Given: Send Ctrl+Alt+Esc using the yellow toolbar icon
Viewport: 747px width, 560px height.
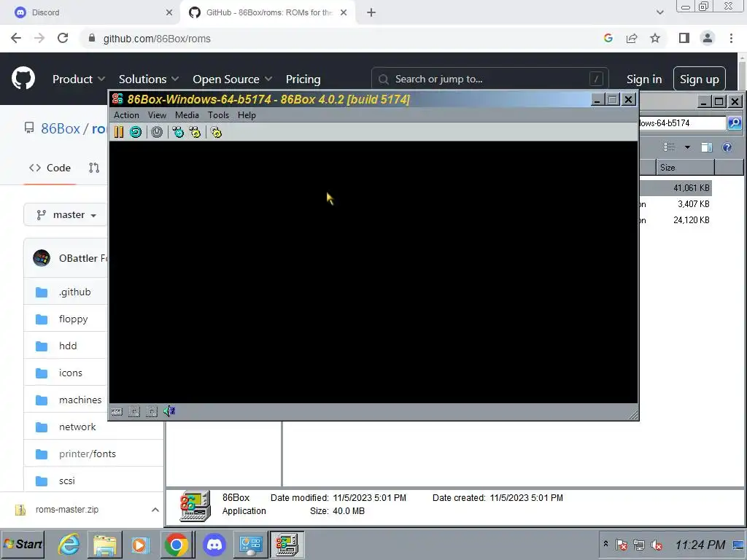Looking at the screenshot, I should [195, 132].
